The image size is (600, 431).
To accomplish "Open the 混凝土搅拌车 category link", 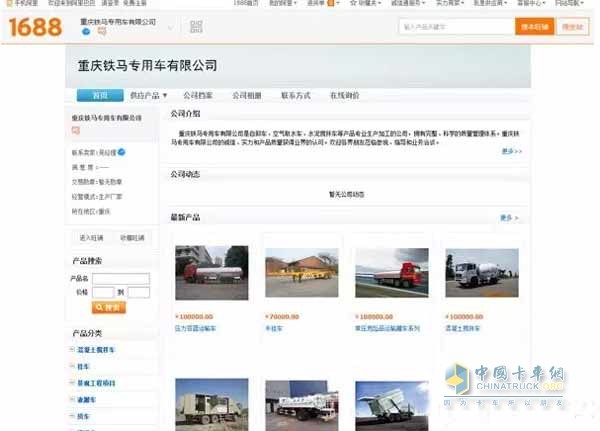I will point(96,349).
